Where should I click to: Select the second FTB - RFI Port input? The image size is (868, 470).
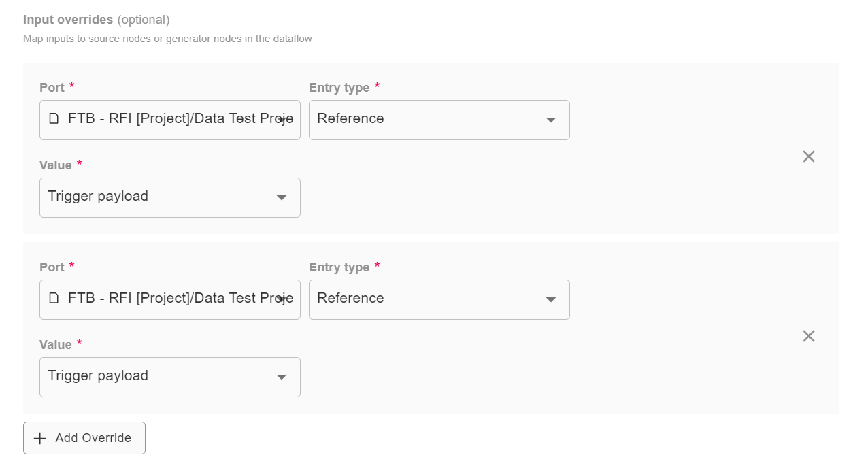pyautogui.click(x=170, y=299)
